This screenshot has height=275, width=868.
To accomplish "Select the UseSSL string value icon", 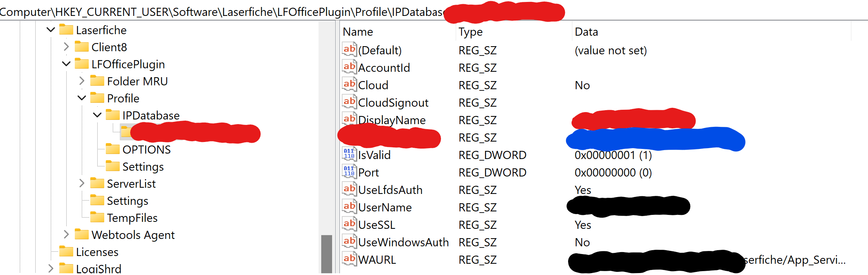I will coord(350,224).
